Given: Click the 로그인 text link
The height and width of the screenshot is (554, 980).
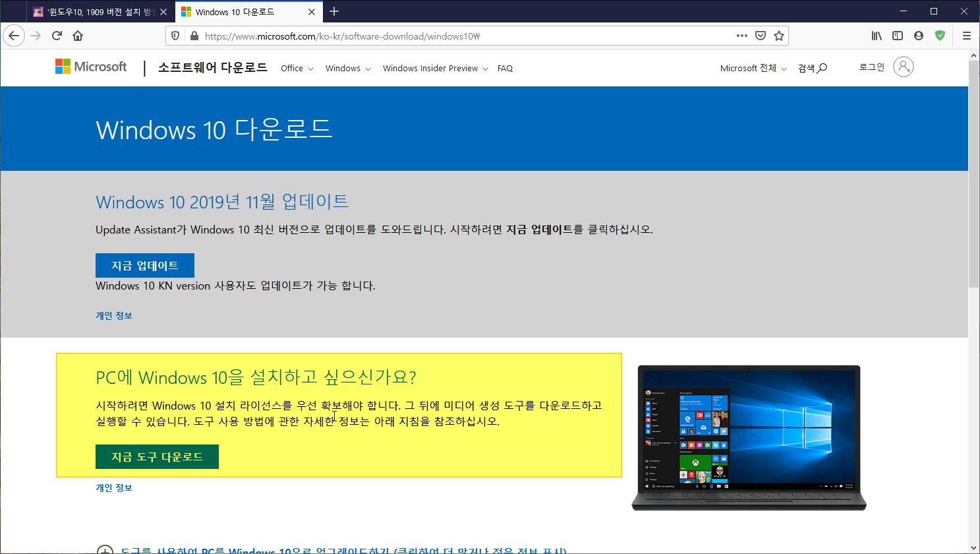Looking at the screenshot, I should (872, 67).
